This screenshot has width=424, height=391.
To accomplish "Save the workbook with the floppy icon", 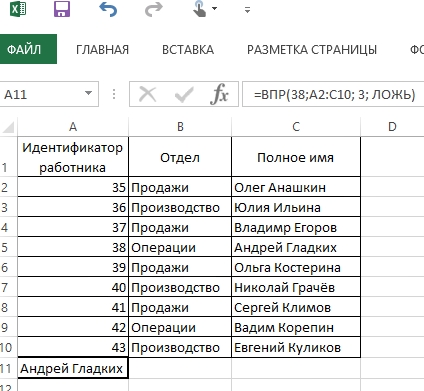I will (x=62, y=9).
